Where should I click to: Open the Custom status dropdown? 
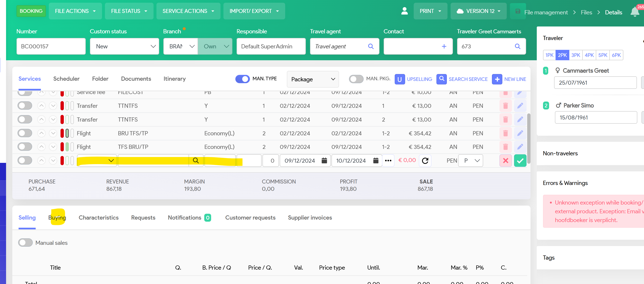pos(124,46)
